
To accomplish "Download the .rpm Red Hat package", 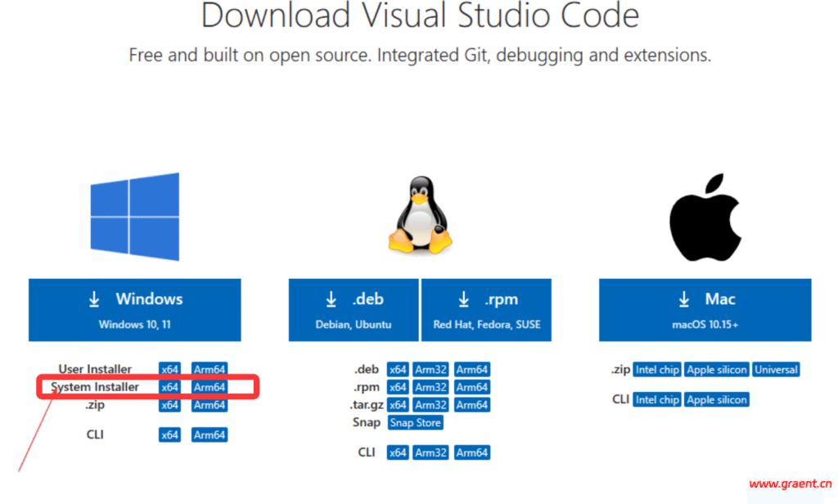I will (x=487, y=310).
